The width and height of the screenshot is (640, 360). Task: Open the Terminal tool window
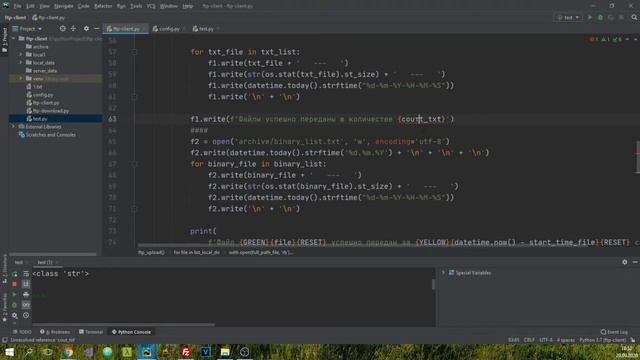click(x=91, y=332)
